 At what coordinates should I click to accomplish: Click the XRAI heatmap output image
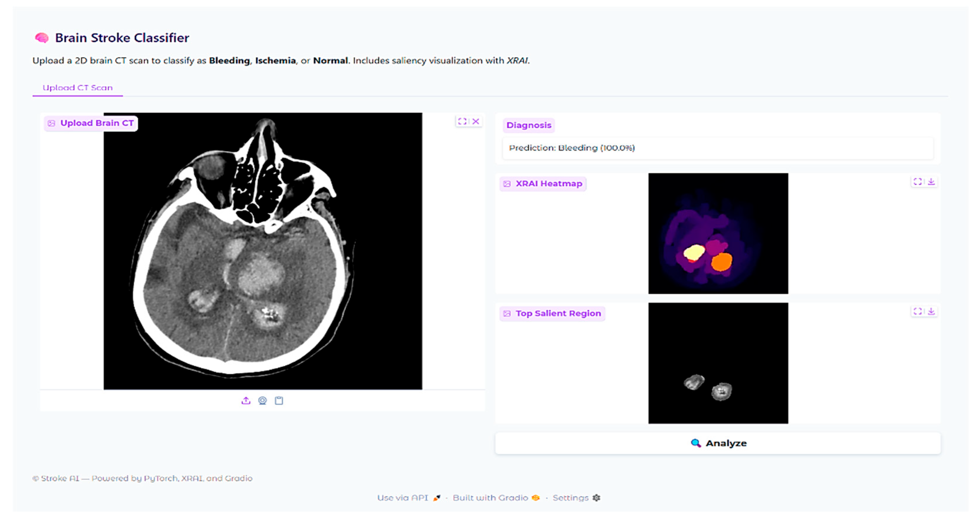point(718,233)
